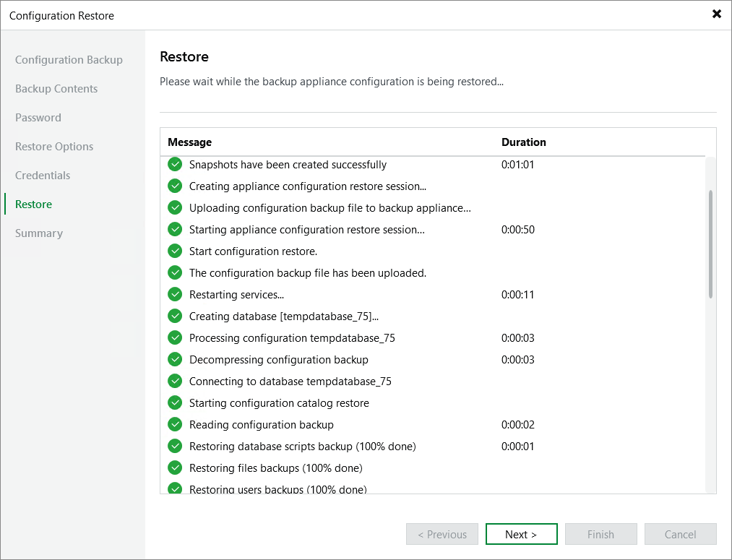Click the log list vertical scrollbar thumb
Image resolution: width=732 pixels, height=560 pixels.
pyautogui.click(x=710, y=244)
